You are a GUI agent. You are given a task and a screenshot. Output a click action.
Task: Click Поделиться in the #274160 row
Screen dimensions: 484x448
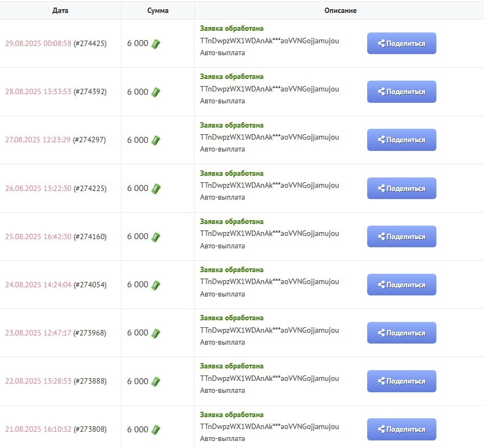[x=401, y=236]
